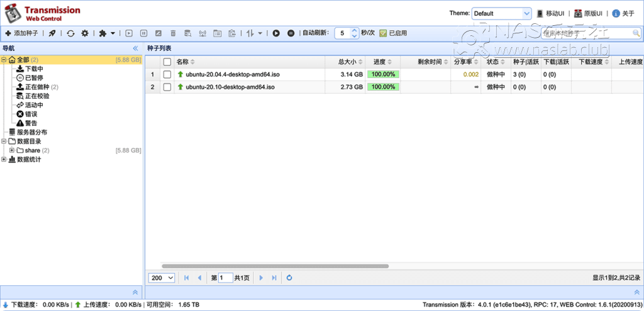644x311 pixels.
Task: Start all torrents with the solid play icon
Action: [276, 33]
